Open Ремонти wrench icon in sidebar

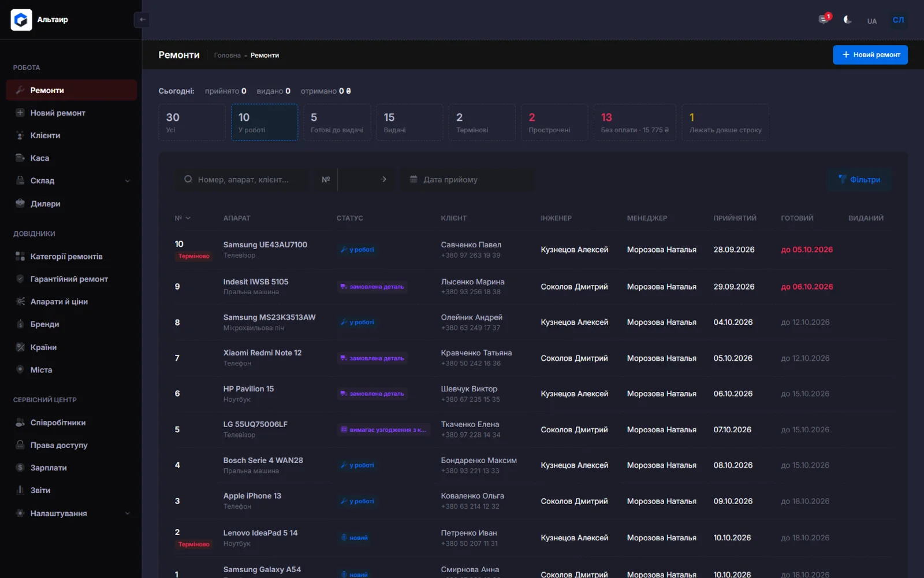click(x=20, y=90)
